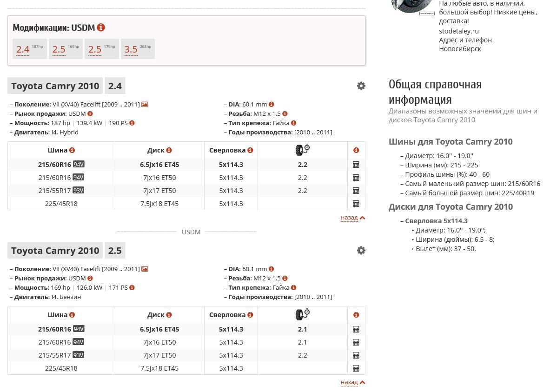Click info icon beside DIA in 2.5 section
550x392 pixels.
click(271, 269)
